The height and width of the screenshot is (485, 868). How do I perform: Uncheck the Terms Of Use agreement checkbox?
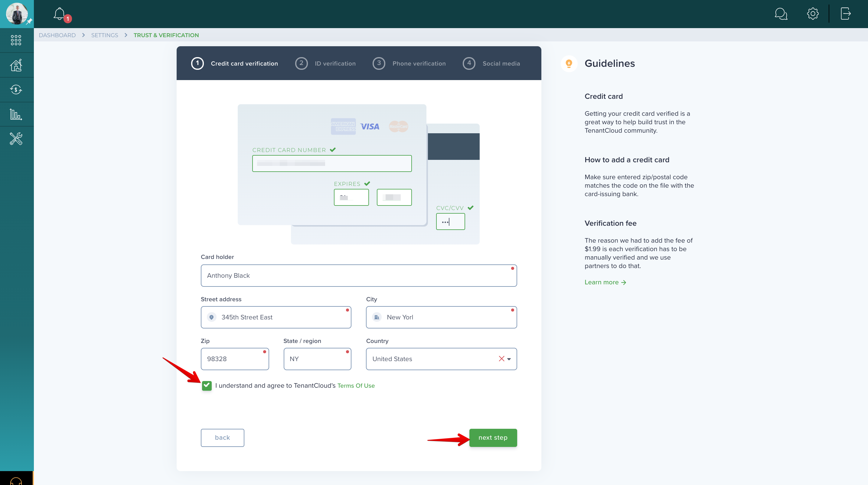click(x=207, y=385)
